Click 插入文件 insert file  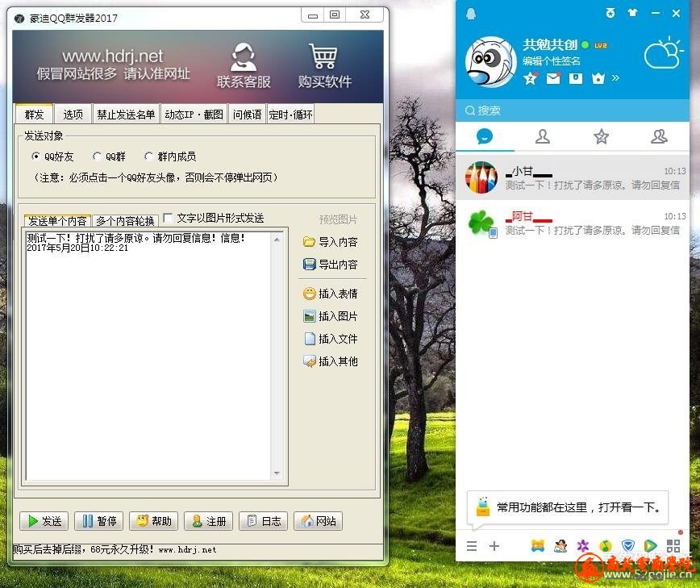pyautogui.click(x=331, y=339)
